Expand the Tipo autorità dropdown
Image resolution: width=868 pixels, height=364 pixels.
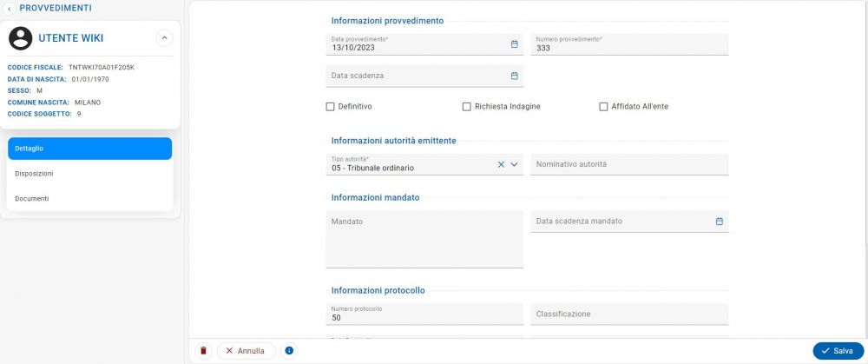pyautogui.click(x=514, y=164)
